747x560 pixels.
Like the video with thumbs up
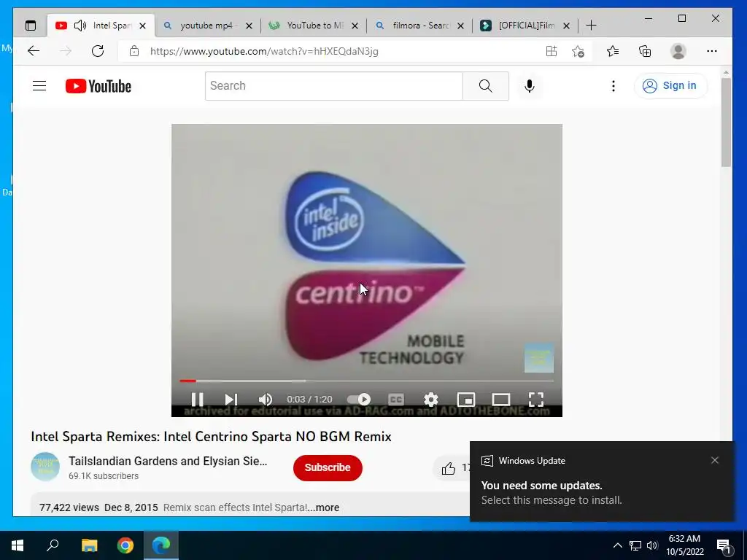pyautogui.click(x=449, y=469)
